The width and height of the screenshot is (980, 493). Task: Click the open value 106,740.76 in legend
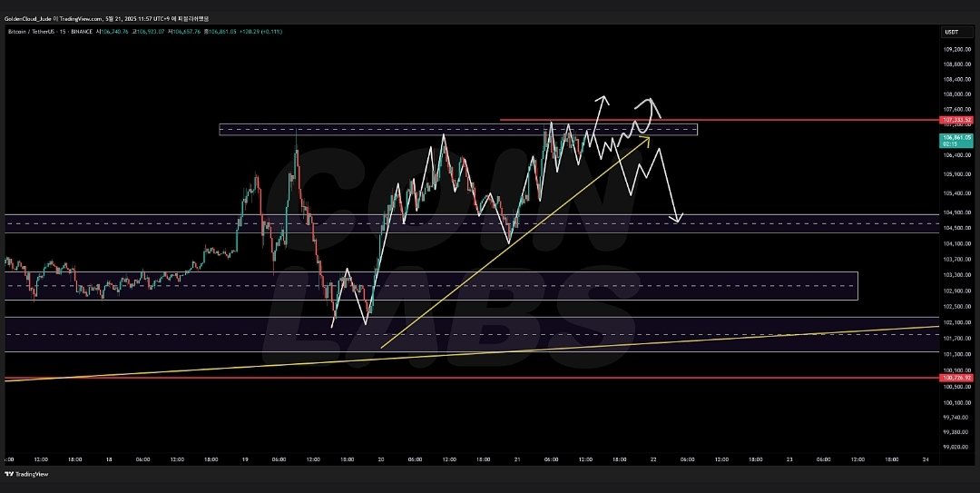point(115,31)
